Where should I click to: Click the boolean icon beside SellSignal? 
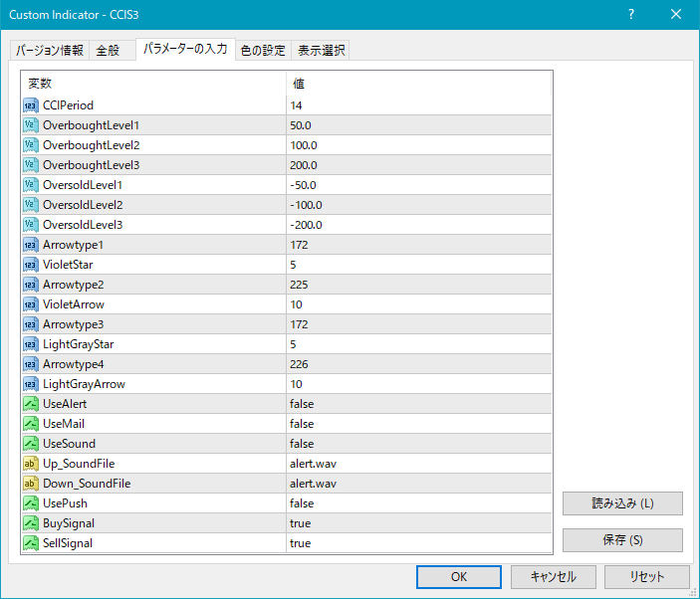tap(30, 543)
